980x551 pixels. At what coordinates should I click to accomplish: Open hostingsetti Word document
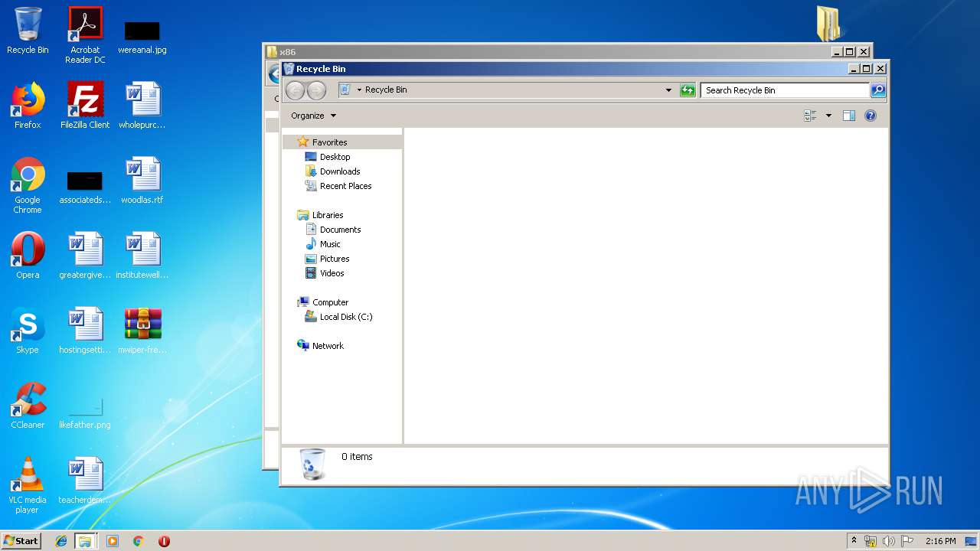click(x=85, y=331)
